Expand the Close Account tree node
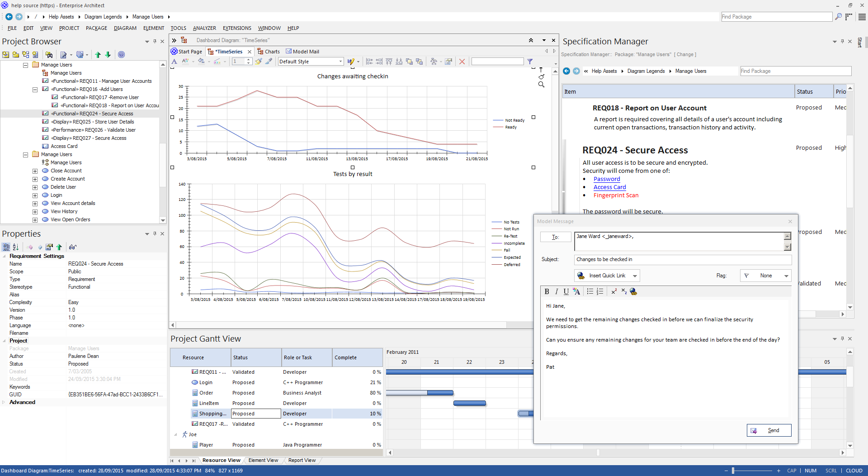The height and width of the screenshot is (476, 868). [x=35, y=171]
